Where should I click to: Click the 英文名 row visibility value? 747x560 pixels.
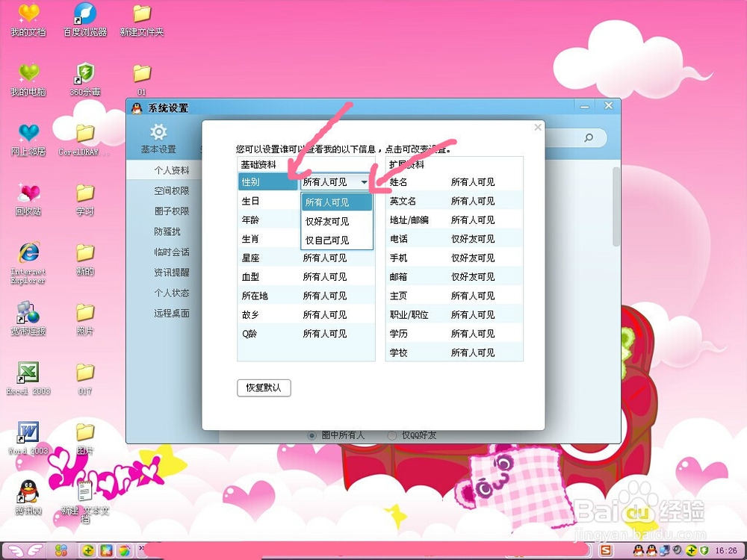pyautogui.click(x=473, y=201)
